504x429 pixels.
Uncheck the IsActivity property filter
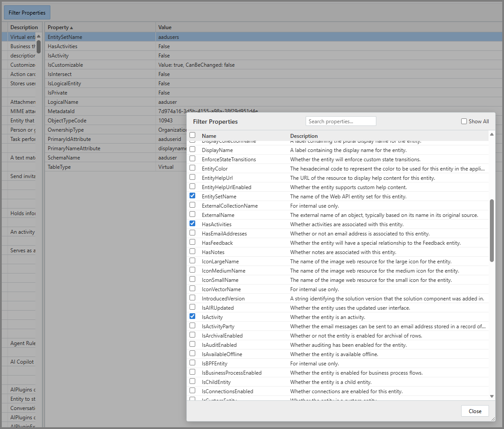pos(192,316)
